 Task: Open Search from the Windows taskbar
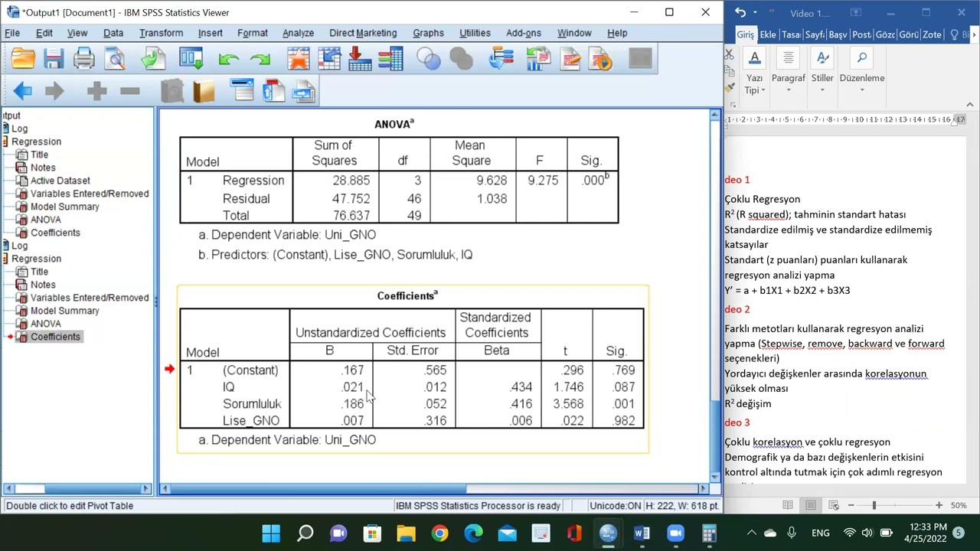[x=305, y=533]
